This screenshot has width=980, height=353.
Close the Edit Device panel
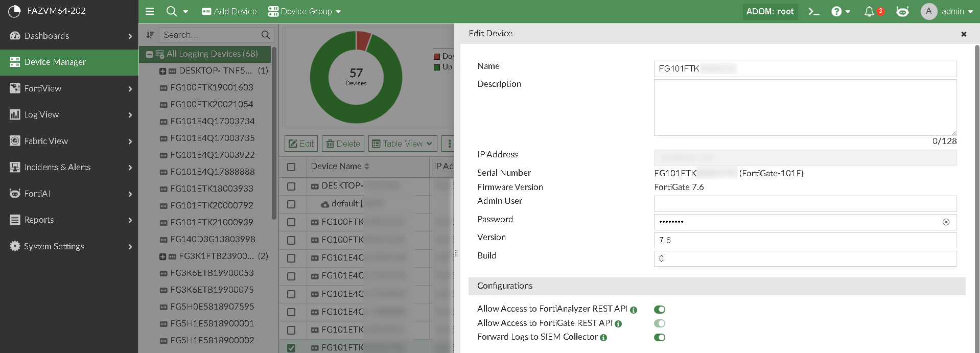pyautogui.click(x=964, y=34)
